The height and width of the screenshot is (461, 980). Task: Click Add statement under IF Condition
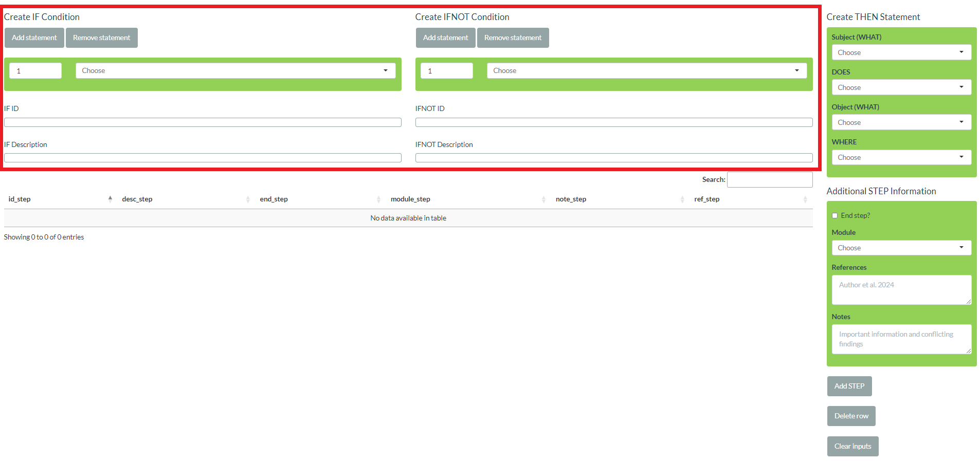pyautogui.click(x=34, y=38)
